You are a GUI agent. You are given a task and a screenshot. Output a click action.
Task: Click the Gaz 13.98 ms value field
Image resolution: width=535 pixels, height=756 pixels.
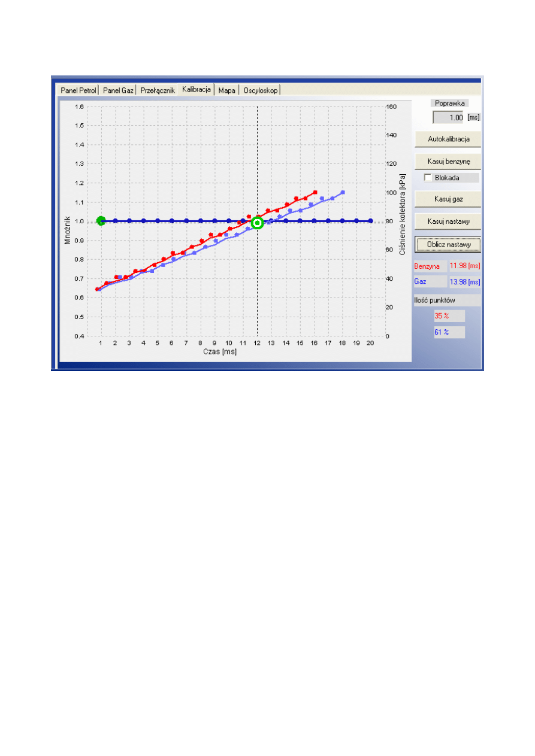[x=466, y=281]
